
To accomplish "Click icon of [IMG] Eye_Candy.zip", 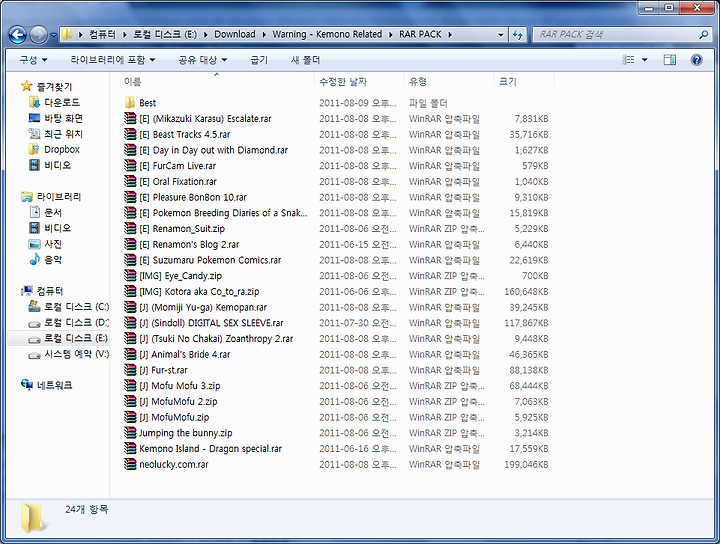I will coord(130,275).
